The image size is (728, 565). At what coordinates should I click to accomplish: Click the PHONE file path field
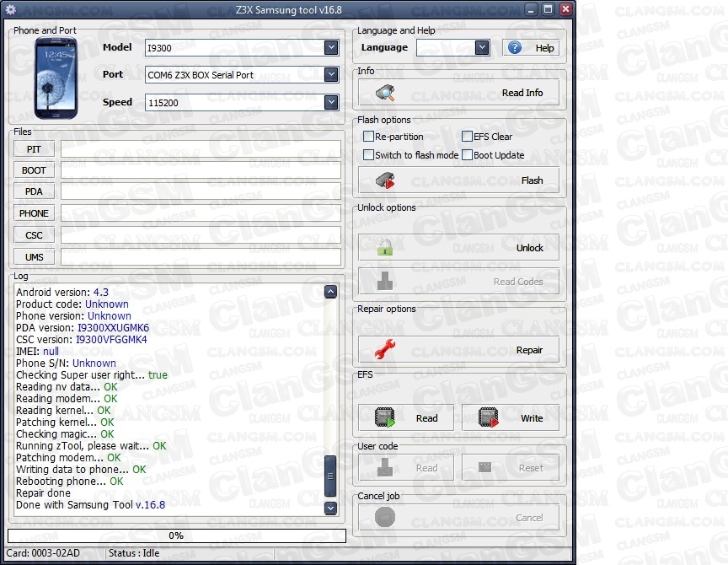[201, 213]
